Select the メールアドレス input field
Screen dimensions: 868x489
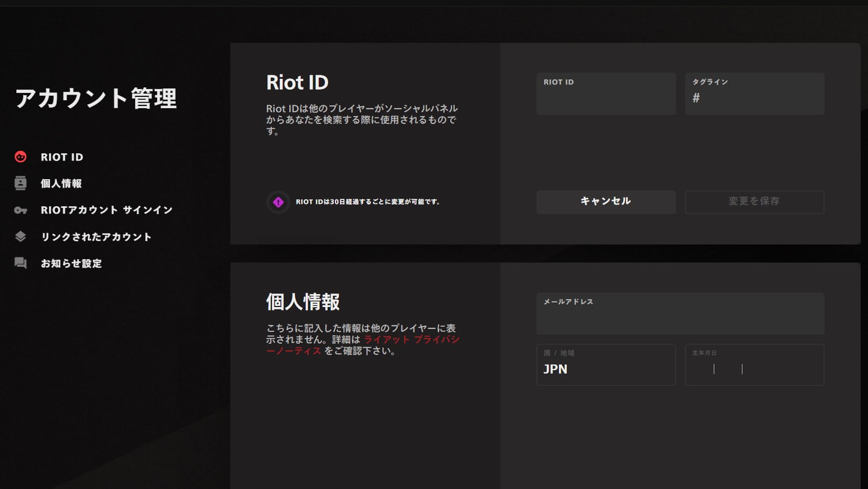[x=680, y=313]
